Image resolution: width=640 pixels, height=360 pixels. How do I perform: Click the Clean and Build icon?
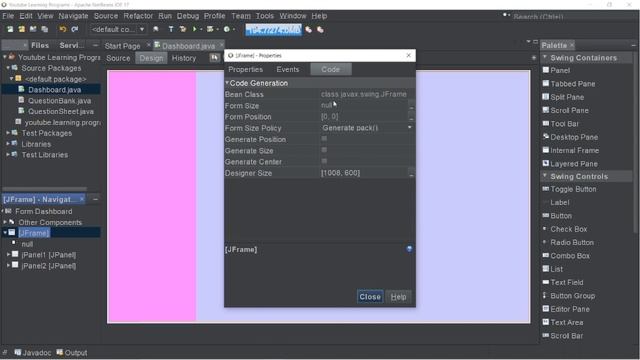pyautogui.click(x=182, y=29)
